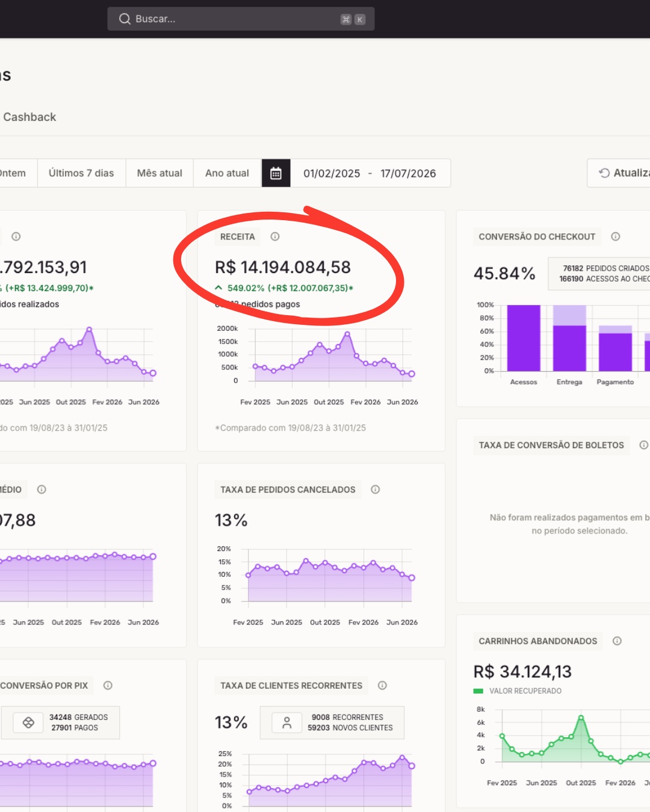Click the 549.02% revenue growth text

coord(246,288)
